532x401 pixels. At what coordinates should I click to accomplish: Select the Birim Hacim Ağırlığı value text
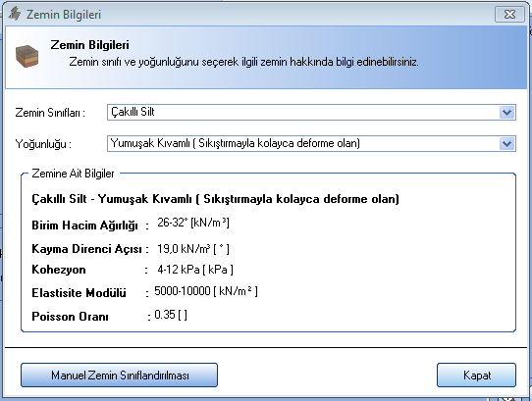pos(193,223)
